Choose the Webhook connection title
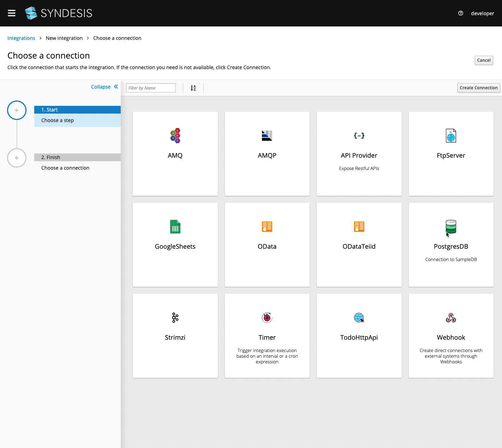Screen dimensions: 502x448 [x=451, y=338]
